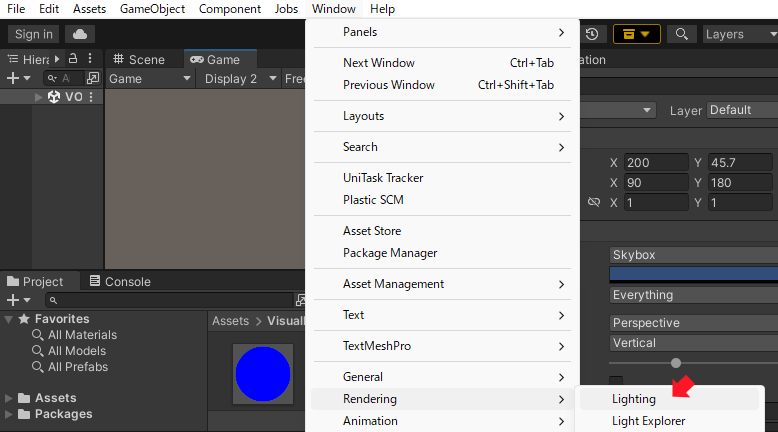
Task: Click the Sign in button
Action: (34, 34)
